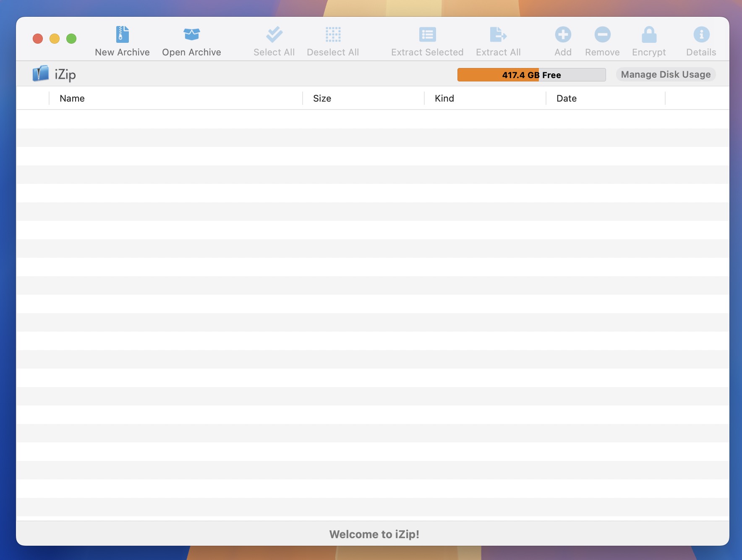Extract All archive contents

[498, 40]
